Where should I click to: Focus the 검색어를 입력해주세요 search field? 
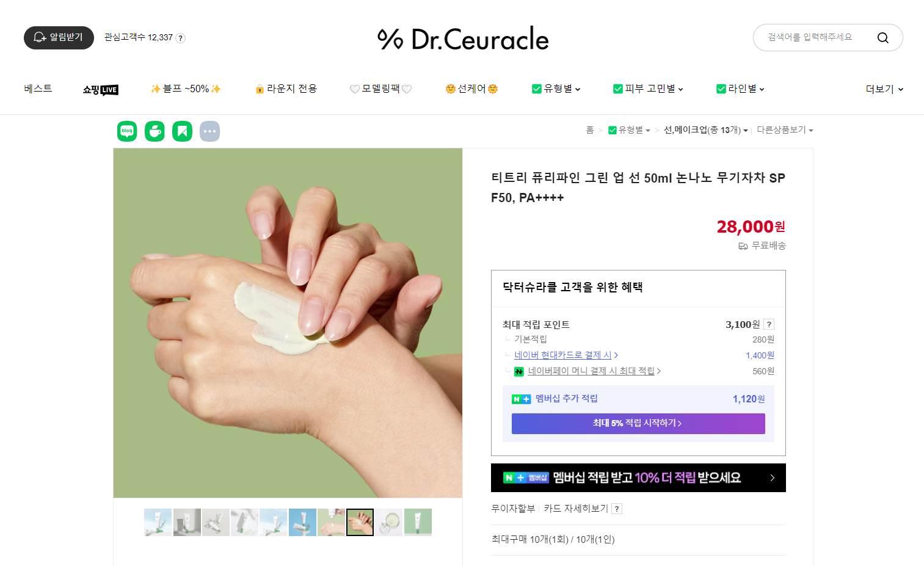click(815, 38)
